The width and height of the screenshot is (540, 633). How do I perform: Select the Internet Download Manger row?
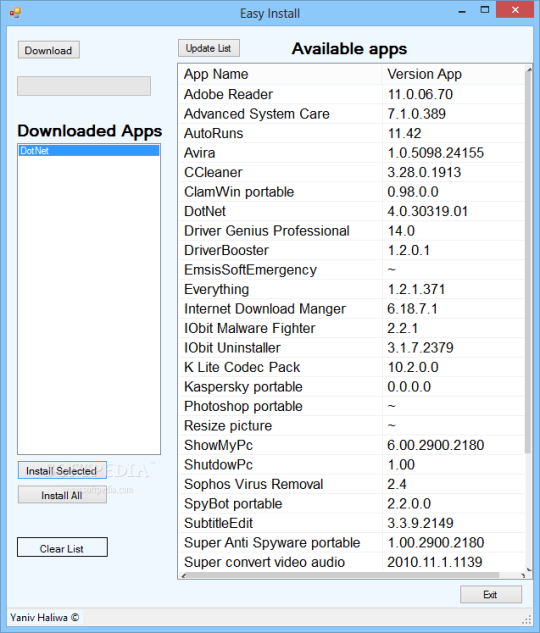coord(352,308)
